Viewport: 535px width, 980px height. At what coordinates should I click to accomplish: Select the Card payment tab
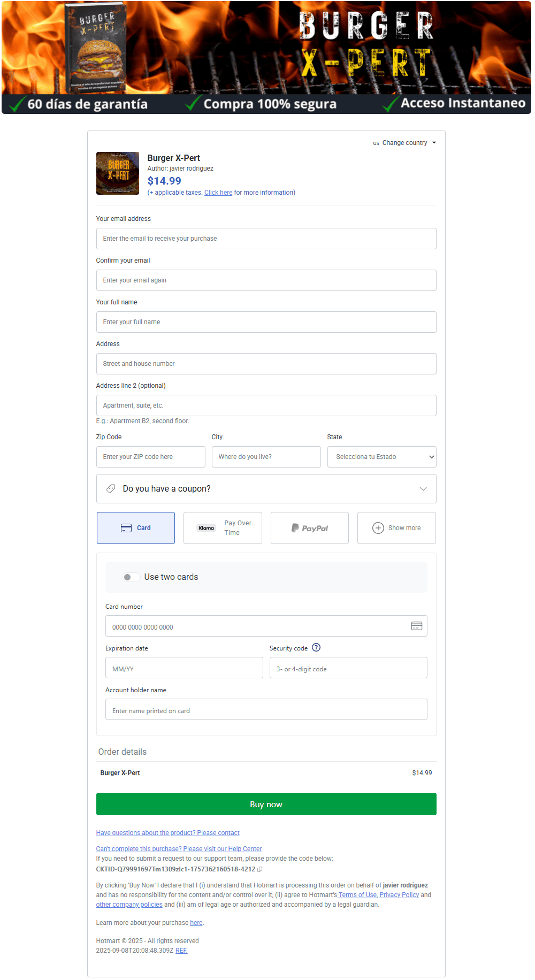coord(136,528)
